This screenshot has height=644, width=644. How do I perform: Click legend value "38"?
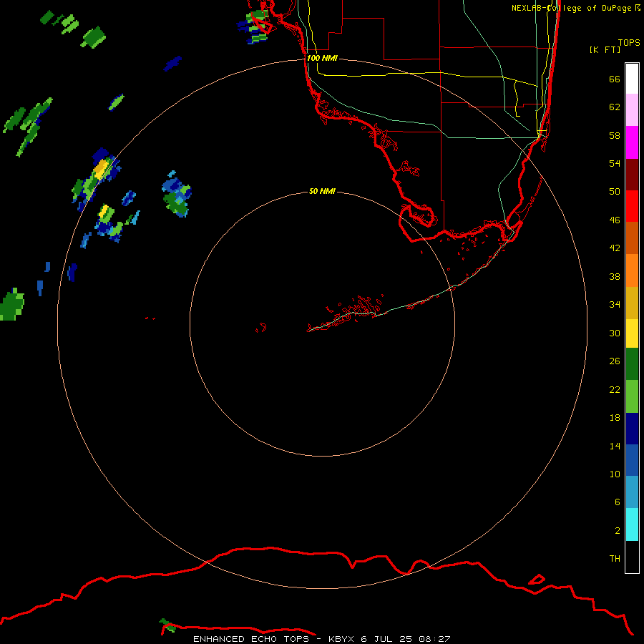[615, 276]
